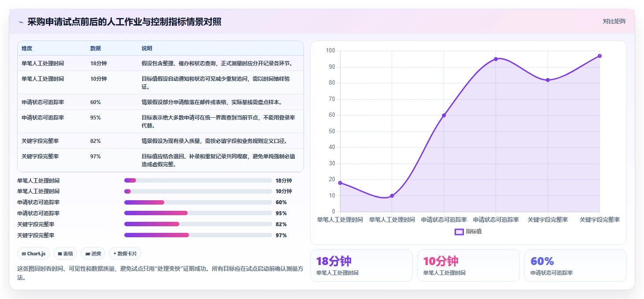Click the 97% label beside the progress bar

click(x=281, y=235)
